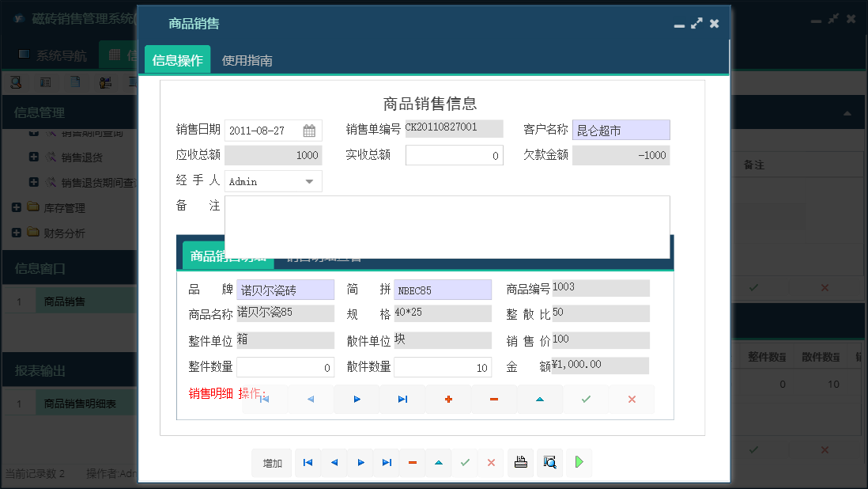Click the print icon on the bottom toolbar
The height and width of the screenshot is (489, 868).
[x=521, y=463]
